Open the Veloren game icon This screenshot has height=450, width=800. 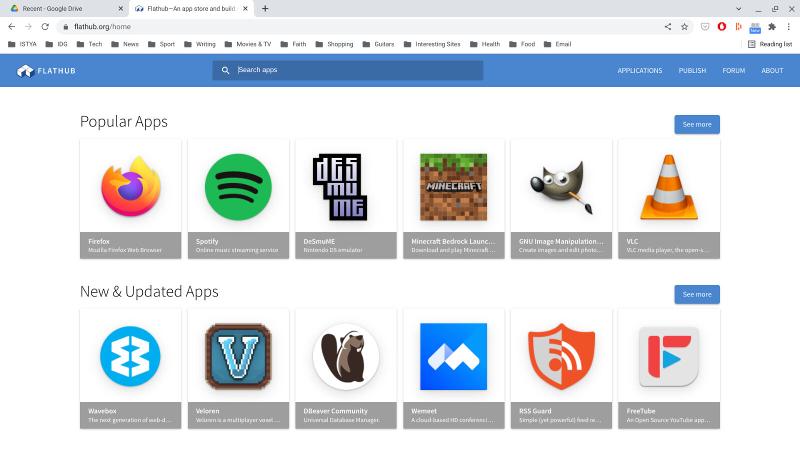238,356
